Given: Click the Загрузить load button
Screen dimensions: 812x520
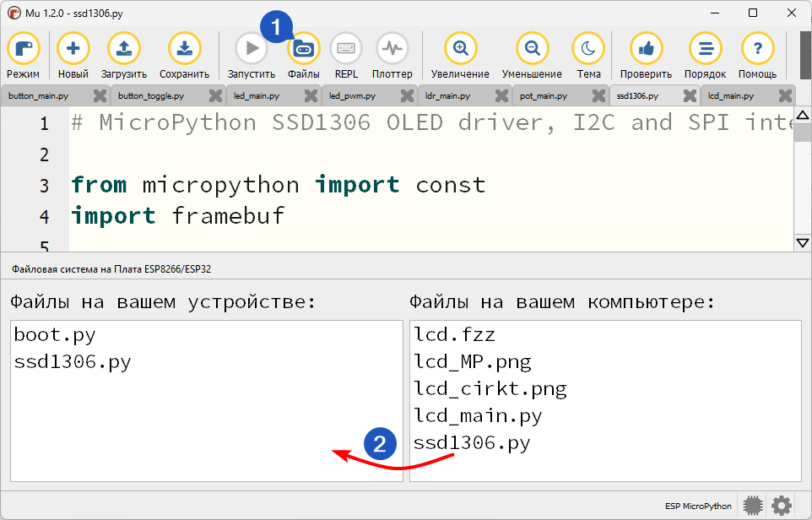Looking at the screenshot, I should click(124, 56).
